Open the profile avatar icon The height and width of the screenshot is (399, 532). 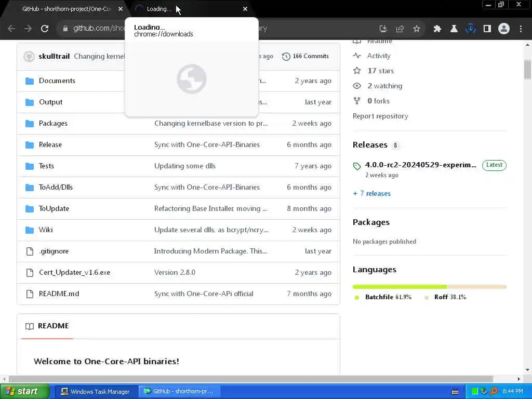coord(504,29)
